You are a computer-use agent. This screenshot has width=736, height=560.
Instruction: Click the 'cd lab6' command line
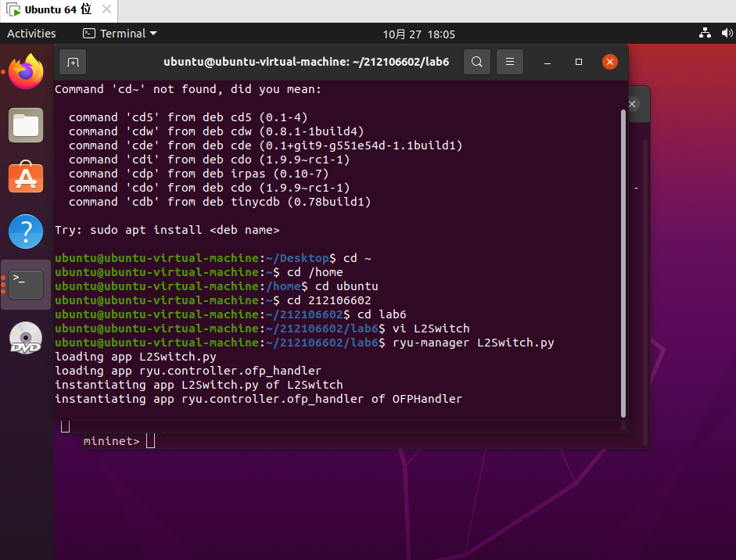pos(231,314)
